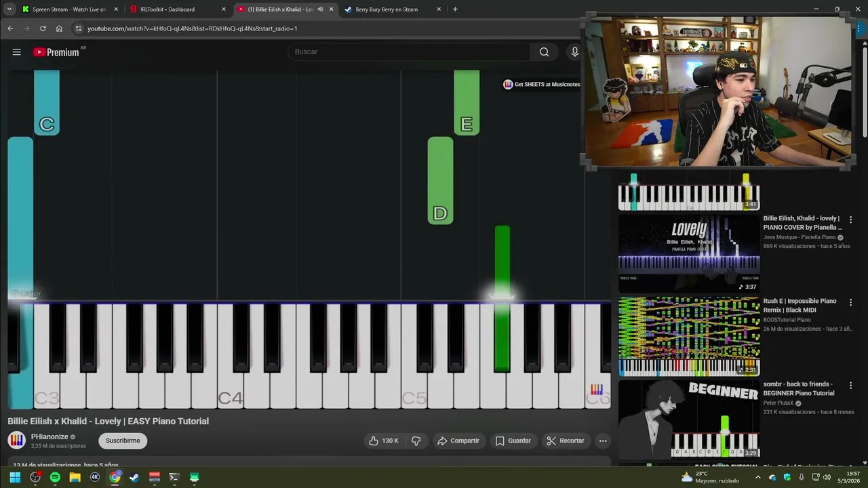Open the 4K app from the taskbar
The width and height of the screenshot is (868, 488).
coord(95,477)
